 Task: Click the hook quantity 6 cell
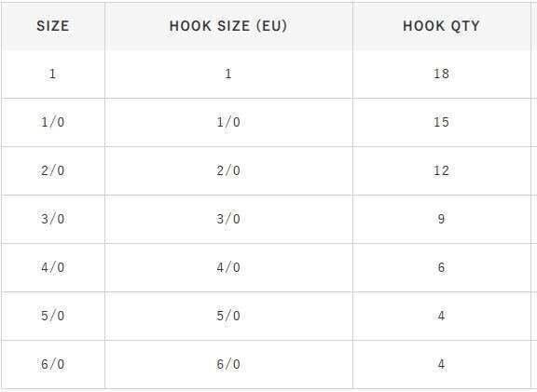(442, 267)
